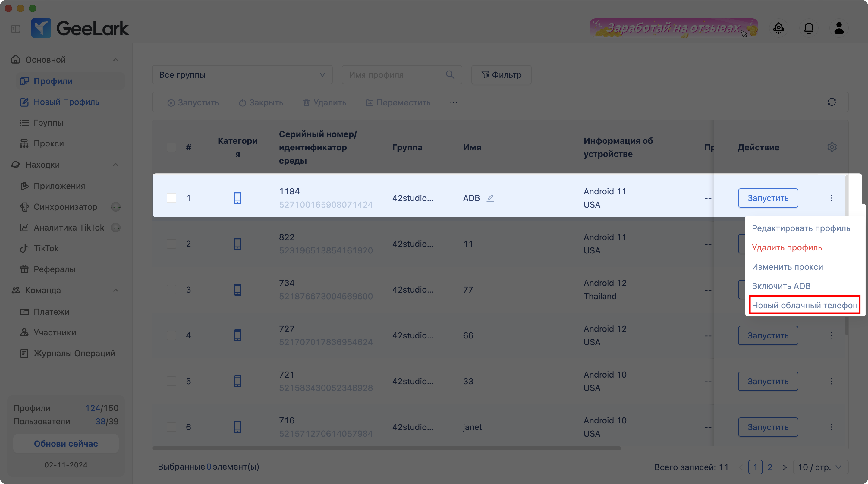This screenshot has height=484, width=868.
Task: Open the rocket support icon
Action: (779, 28)
